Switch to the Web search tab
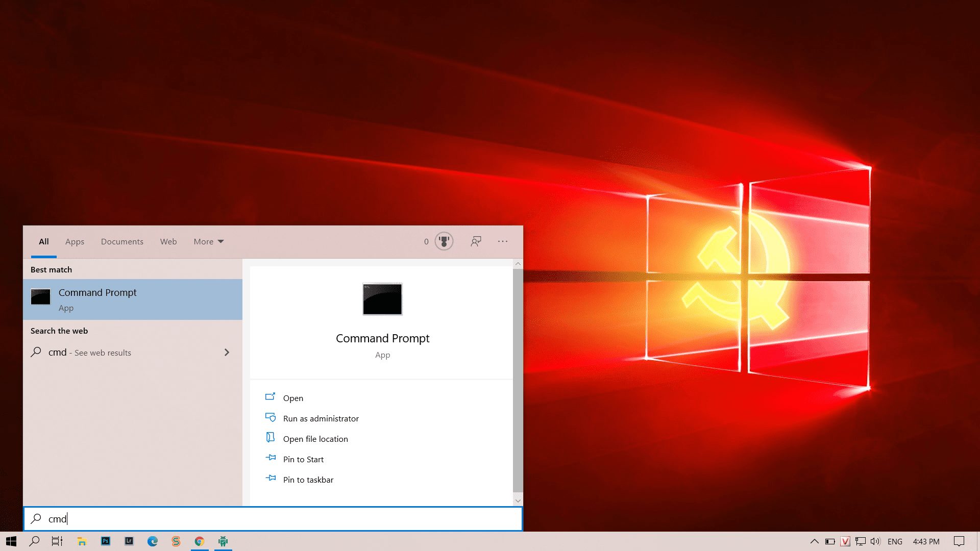The image size is (980, 551). click(168, 242)
